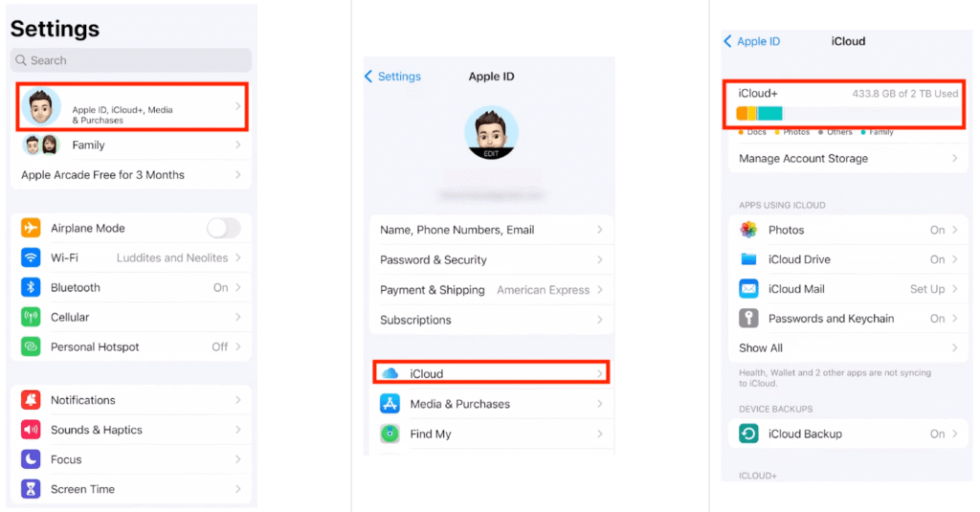Screen dimensions: 980x512
Task: Click the Screen Time hourglass icon
Action: pos(31,489)
